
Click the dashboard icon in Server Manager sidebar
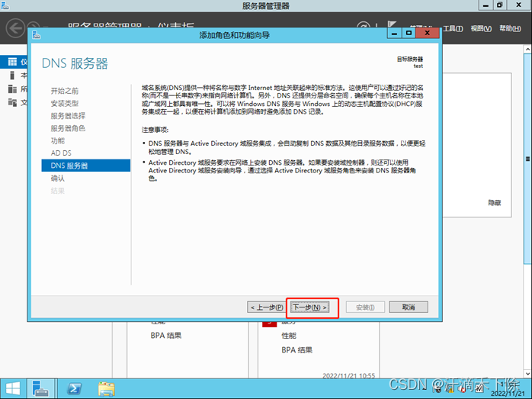tap(12, 62)
